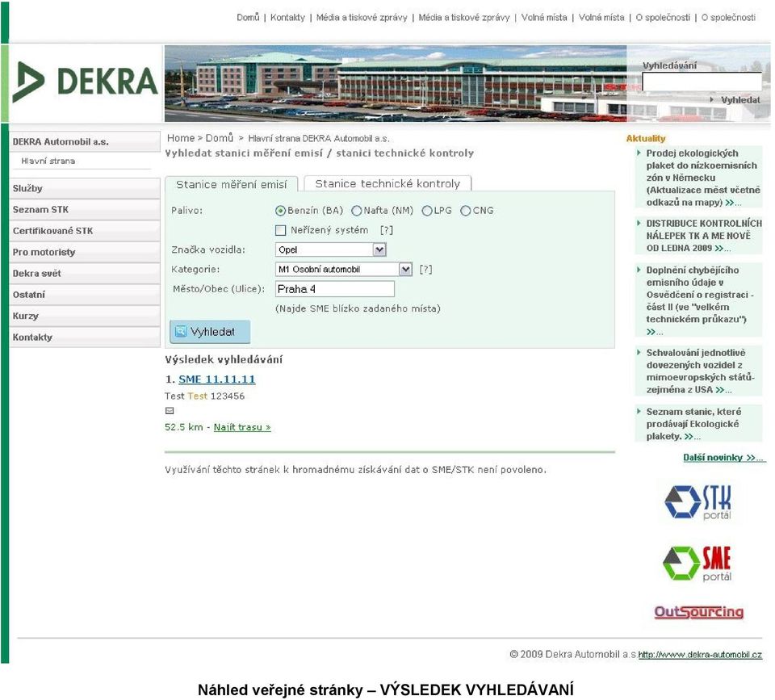Image resolution: width=775 pixels, height=700 pixels.
Task: Click the Vyhledávání search box in header
Action: (702, 82)
